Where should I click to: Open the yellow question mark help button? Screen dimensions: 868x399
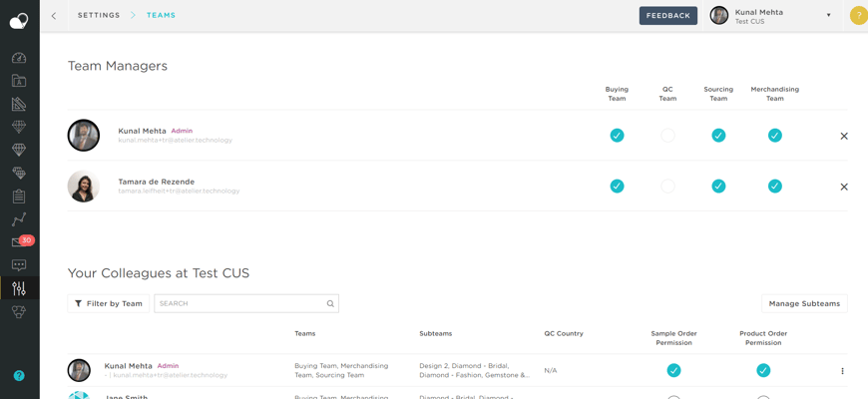[x=859, y=16]
